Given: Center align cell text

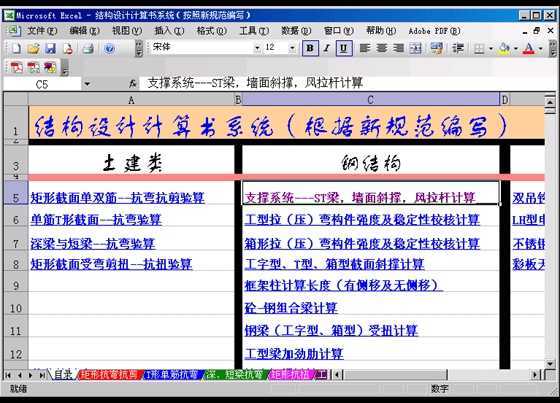Looking at the screenshot, I should point(382,48).
